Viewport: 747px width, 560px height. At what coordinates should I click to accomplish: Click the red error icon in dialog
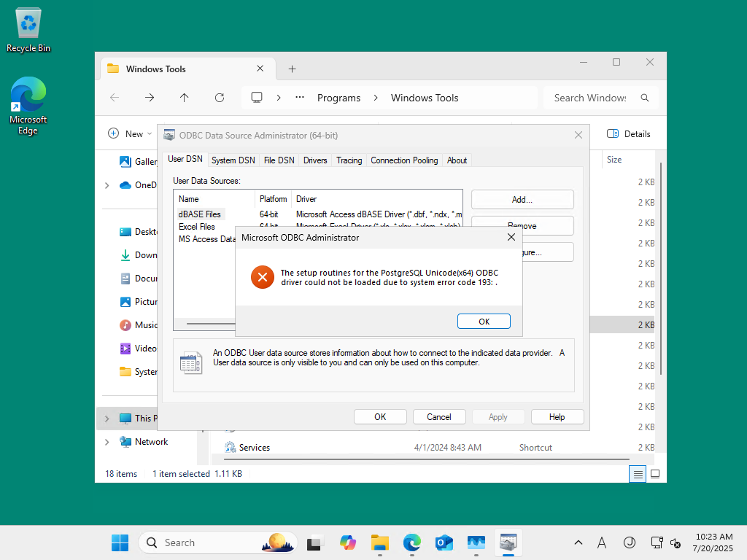click(x=263, y=277)
